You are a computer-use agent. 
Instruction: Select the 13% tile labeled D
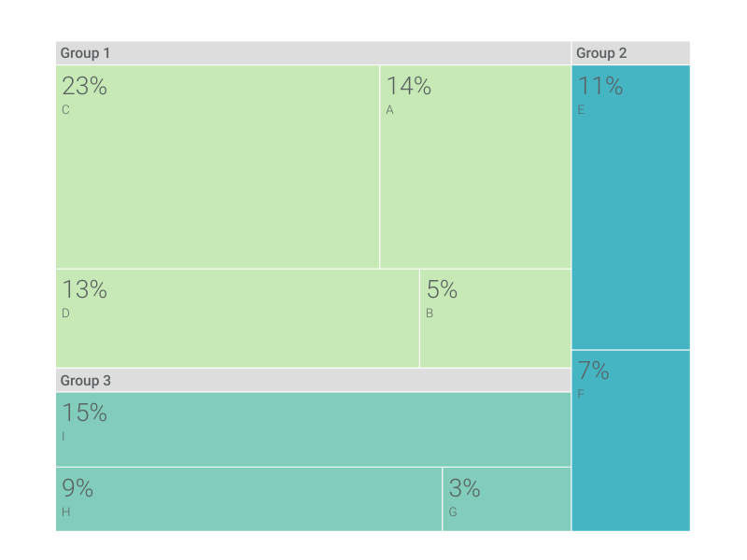(x=238, y=318)
